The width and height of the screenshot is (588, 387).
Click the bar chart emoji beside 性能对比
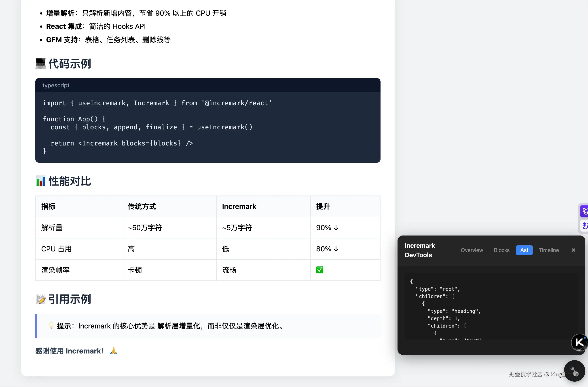tap(40, 181)
